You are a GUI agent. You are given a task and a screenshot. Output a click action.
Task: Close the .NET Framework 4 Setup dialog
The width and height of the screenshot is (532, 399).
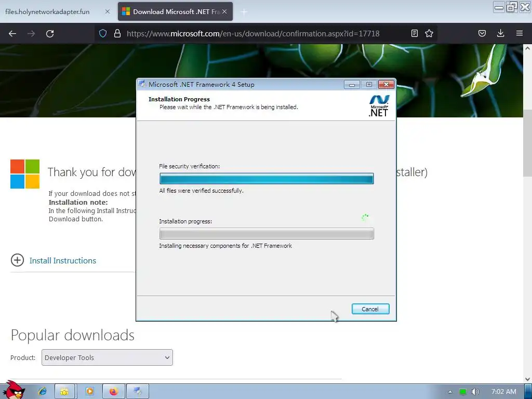tap(386, 85)
